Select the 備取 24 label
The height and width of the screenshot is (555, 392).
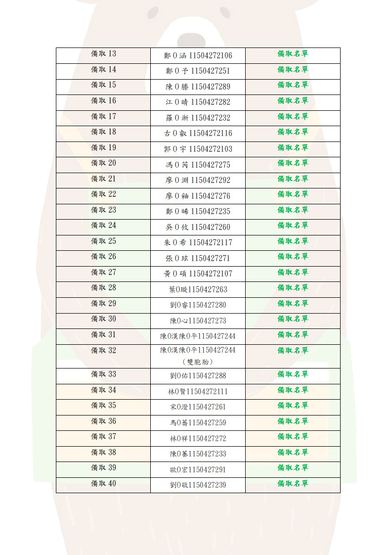coord(103,226)
